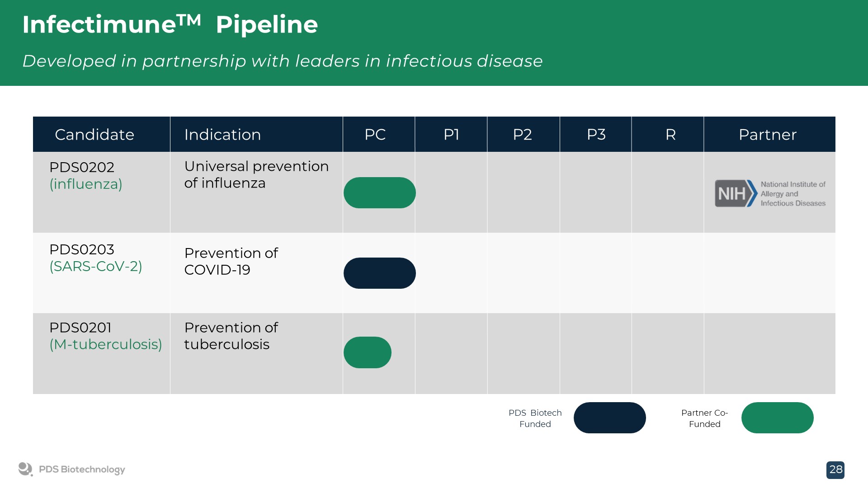868x488 pixels.
Task: Click the PDS0201 M-tuberculosis candidate label
Action: pyautogui.click(x=105, y=336)
